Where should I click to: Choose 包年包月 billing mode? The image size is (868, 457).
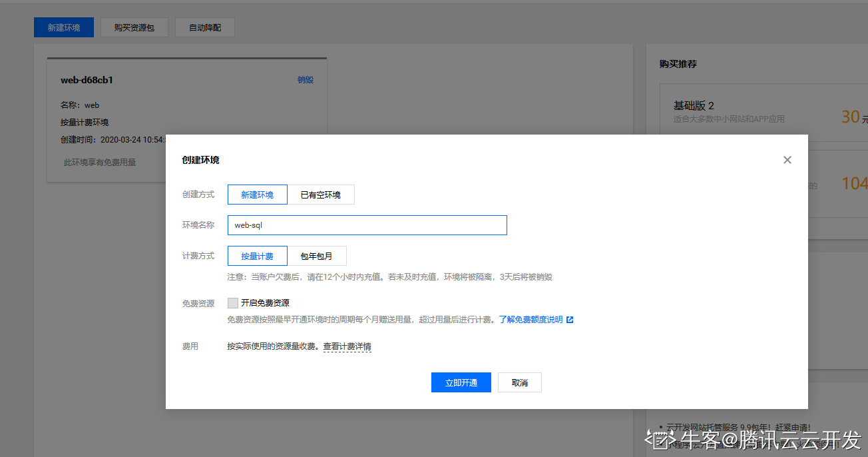pyautogui.click(x=317, y=256)
